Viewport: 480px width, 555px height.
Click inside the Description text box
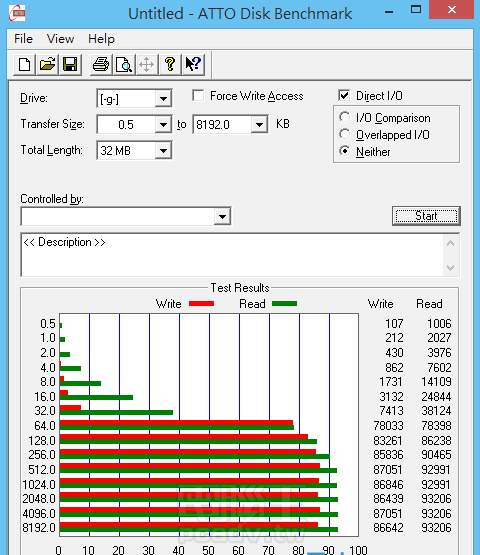pos(232,255)
